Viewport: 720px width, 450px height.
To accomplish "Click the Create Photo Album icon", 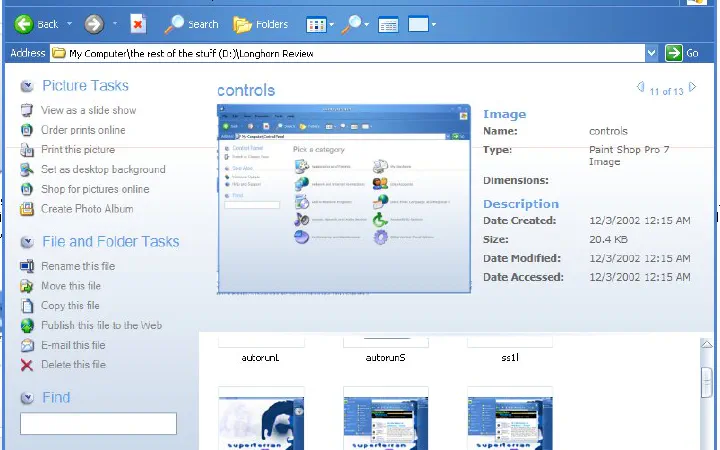I will 27,209.
